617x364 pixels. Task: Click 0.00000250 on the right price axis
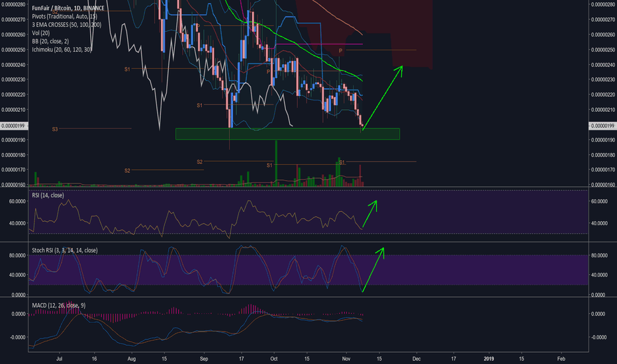pyautogui.click(x=603, y=50)
